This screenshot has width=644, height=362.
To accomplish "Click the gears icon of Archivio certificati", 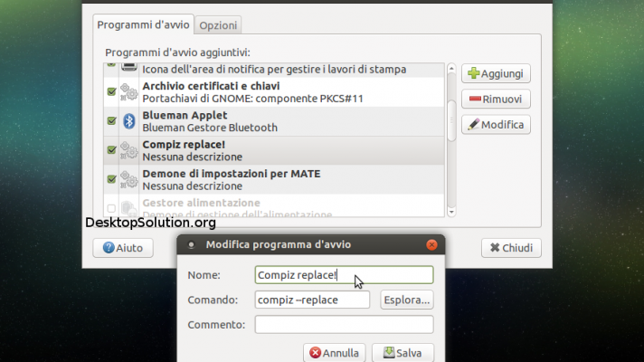I will point(129,92).
